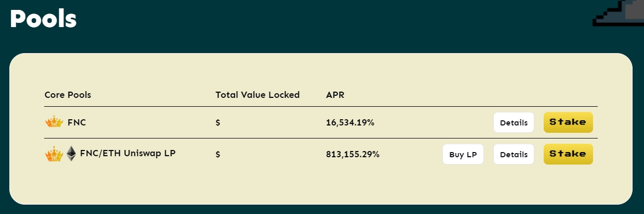
Task: Stake in the FNC/ETH Uniswap LP pool
Action: point(568,154)
